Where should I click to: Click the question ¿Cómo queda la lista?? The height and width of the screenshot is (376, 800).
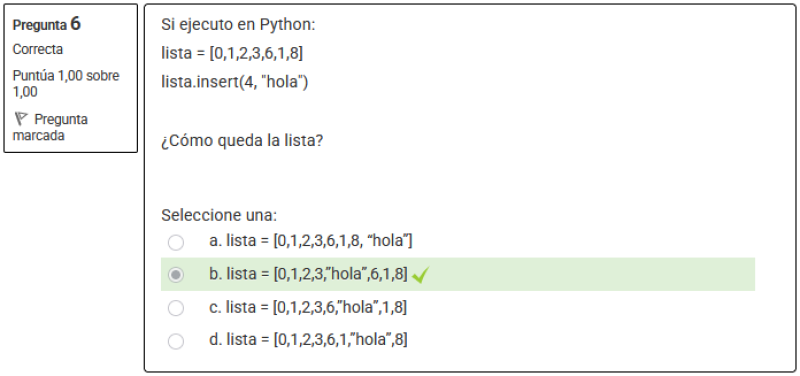242,141
